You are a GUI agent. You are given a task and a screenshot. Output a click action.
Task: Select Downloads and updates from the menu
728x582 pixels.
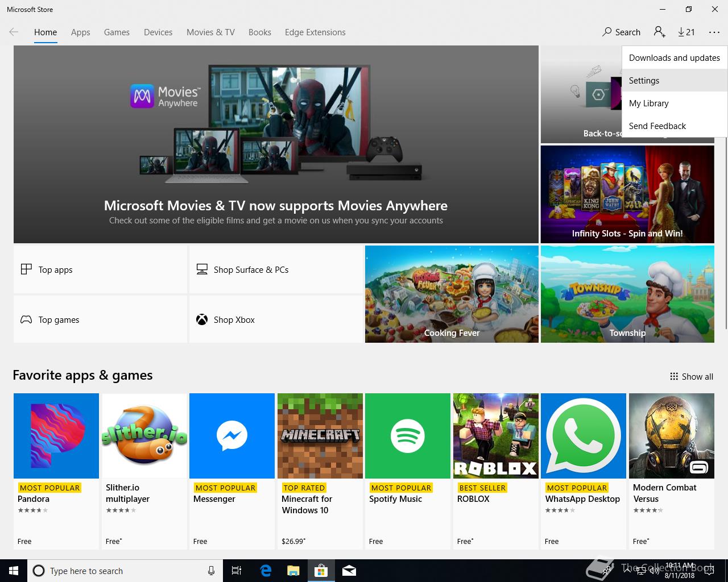click(x=675, y=58)
